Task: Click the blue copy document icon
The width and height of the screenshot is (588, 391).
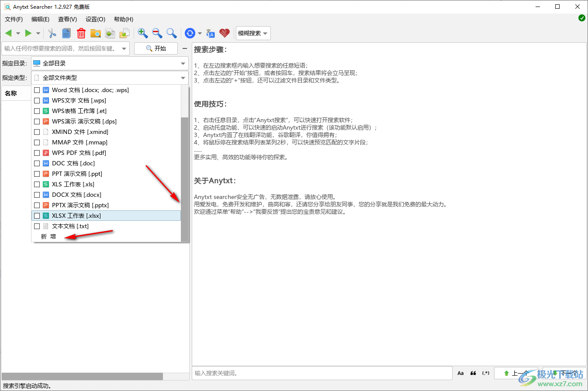Action: point(66,33)
